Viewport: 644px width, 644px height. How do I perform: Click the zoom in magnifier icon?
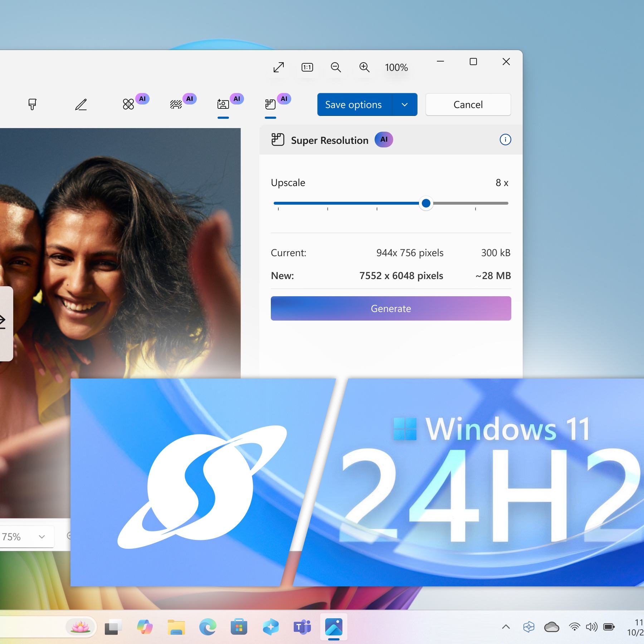click(364, 67)
